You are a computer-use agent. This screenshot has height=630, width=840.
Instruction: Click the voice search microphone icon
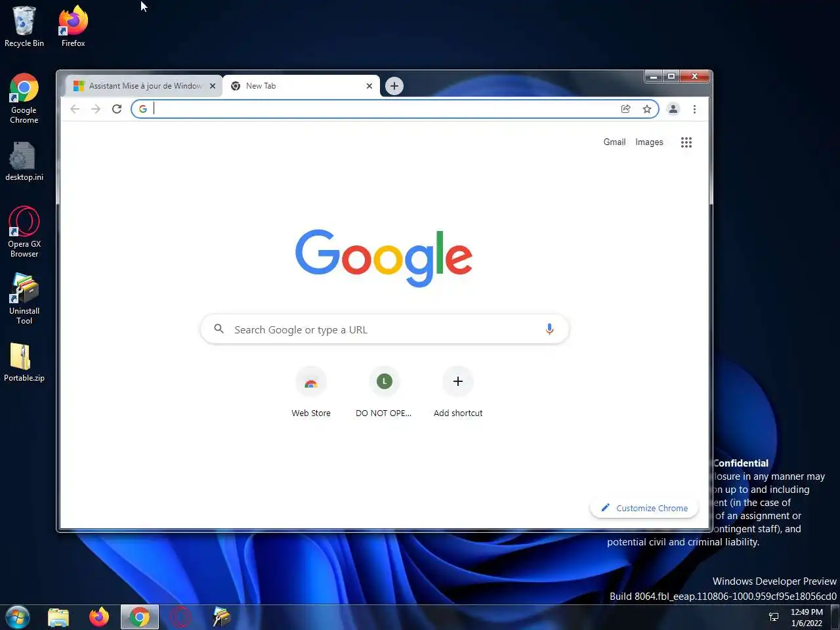(x=550, y=329)
